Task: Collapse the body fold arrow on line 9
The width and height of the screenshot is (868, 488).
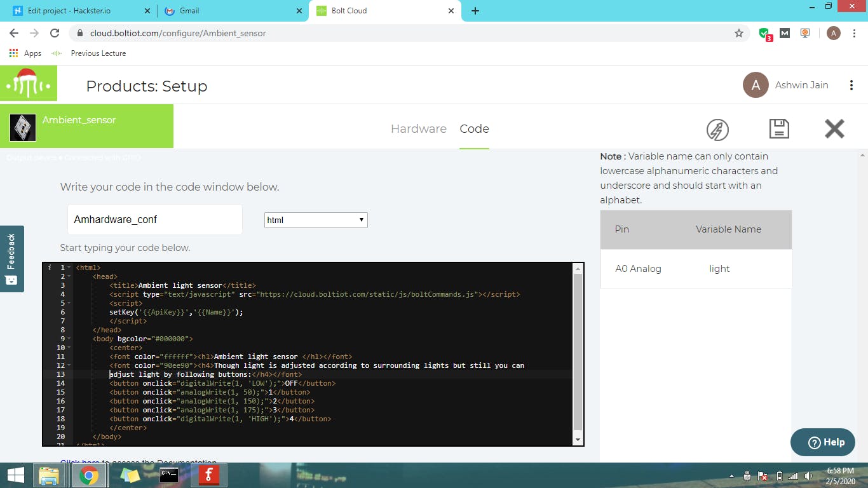Action: click(69, 339)
